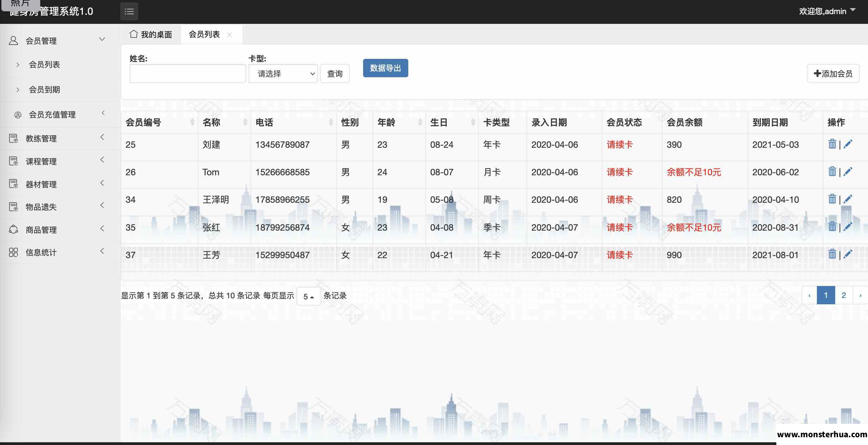Edit member 张红 with pencil icon
The width and height of the screenshot is (868, 445).
[848, 226]
